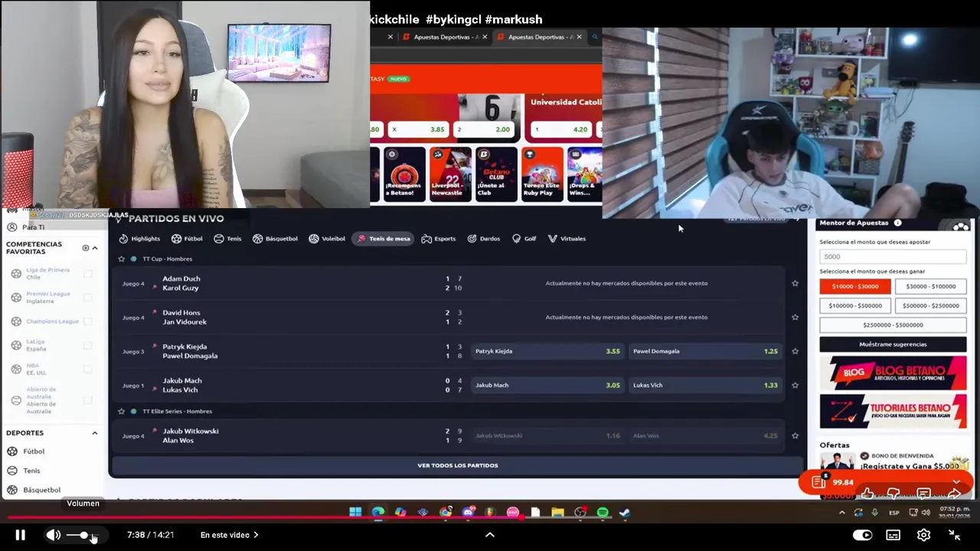The width and height of the screenshot is (980, 551).
Task: Check the LaLiga España checkbox
Action: tap(87, 345)
